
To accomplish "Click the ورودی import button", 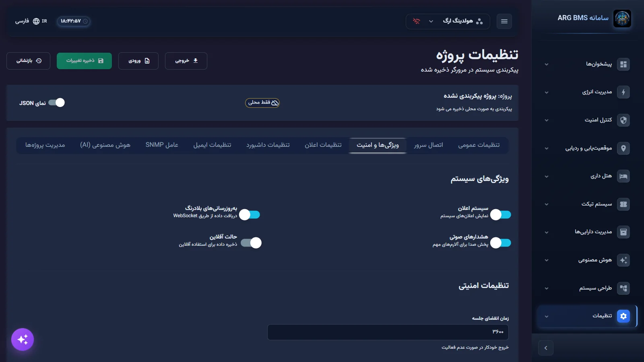I will [138, 61].
